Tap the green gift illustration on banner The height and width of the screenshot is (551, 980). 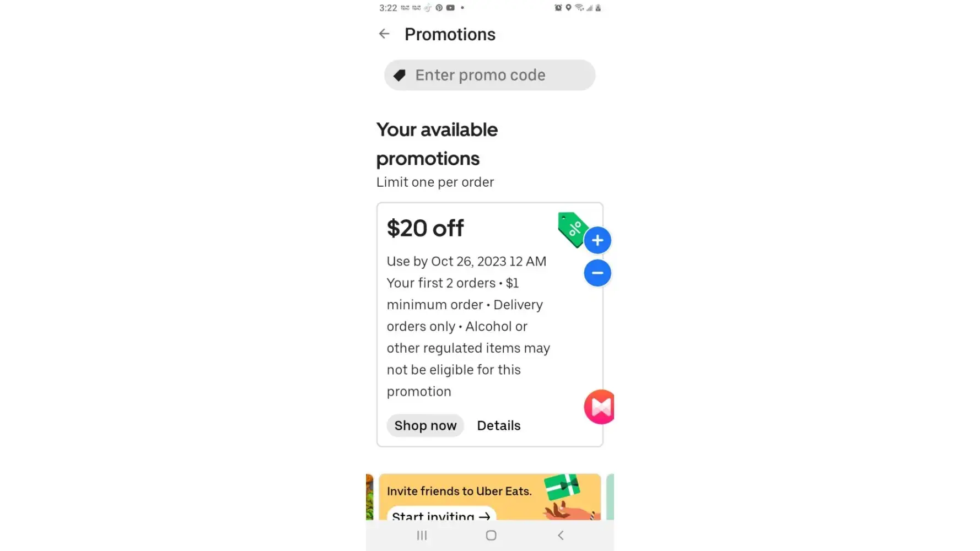point(562,487)
